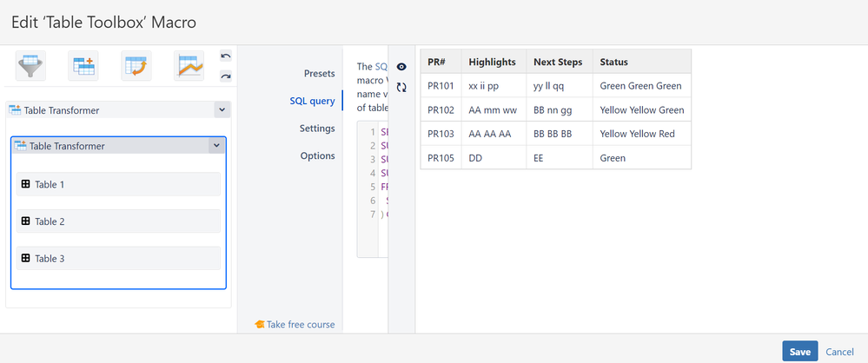This screenshot has height=363, width=868.
Task: Switch to the SQL query tab
Action: point(312,101)
